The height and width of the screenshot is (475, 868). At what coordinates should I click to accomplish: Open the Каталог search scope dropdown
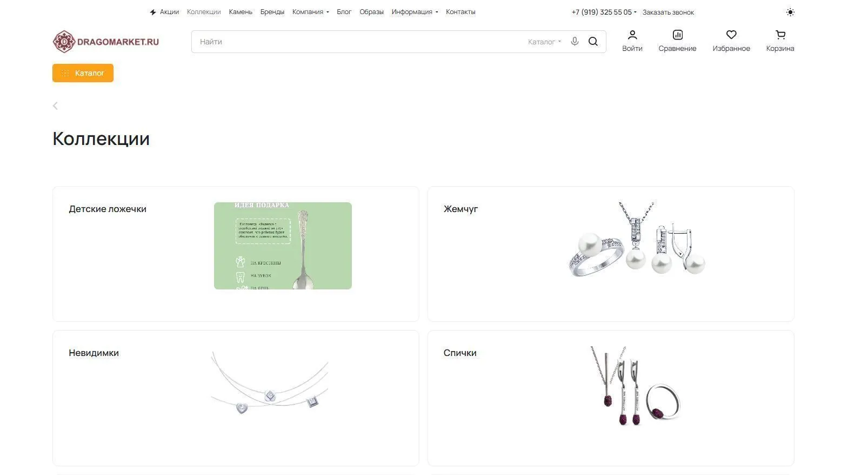pos(544,42)
